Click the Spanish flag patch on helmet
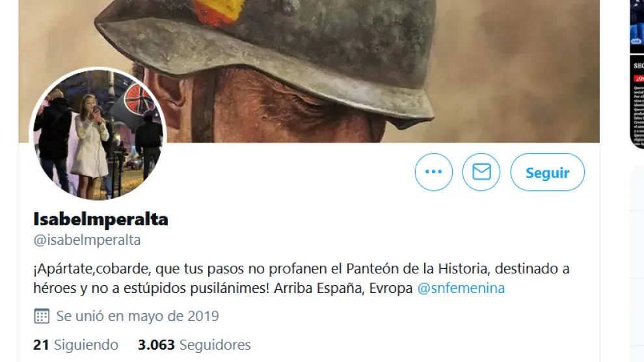This screenshot has width=644, height=362. [217, 9]
